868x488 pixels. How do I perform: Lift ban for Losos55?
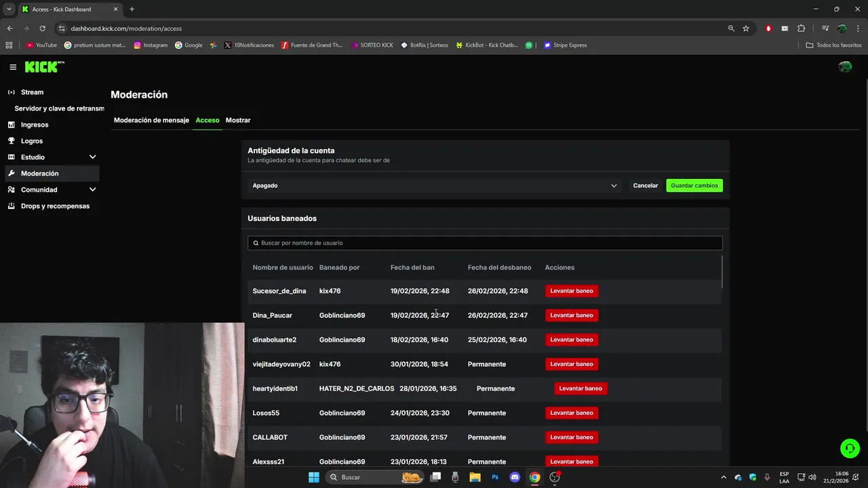point(572,413)
